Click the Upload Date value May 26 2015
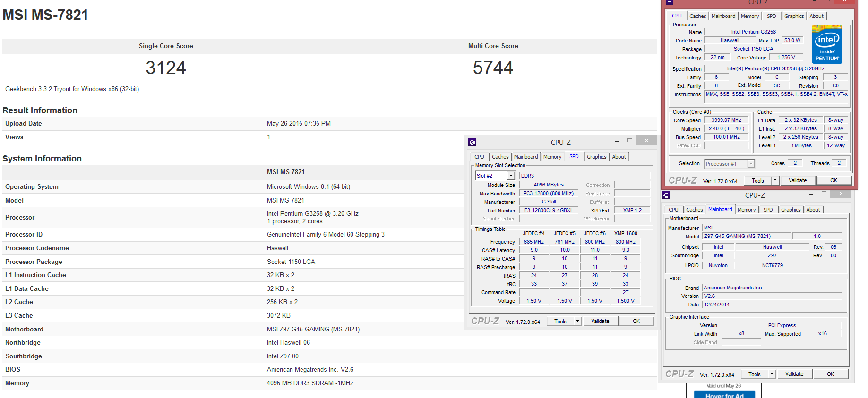Viewport: 868px width, 398px height. (x=299, y=124)
